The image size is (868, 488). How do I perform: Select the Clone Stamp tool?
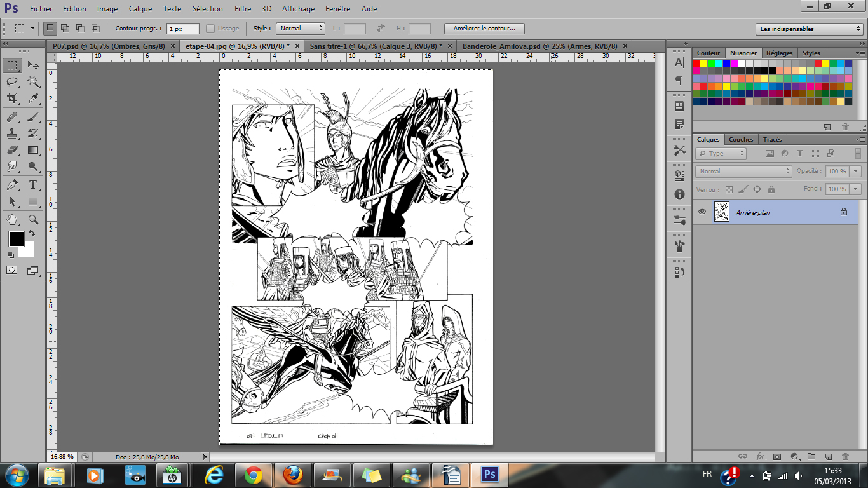coord(12,133)
